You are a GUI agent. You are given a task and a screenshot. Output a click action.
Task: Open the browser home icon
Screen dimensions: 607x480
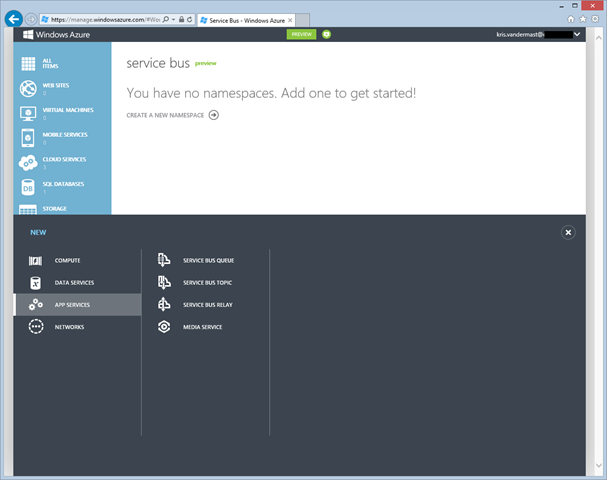pyautogui.click(x=571, y=19)
